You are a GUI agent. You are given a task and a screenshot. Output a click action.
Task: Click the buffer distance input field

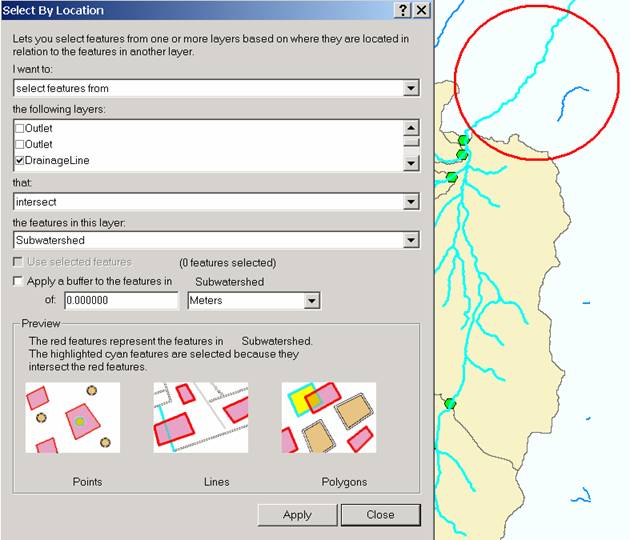coord(121,300)
